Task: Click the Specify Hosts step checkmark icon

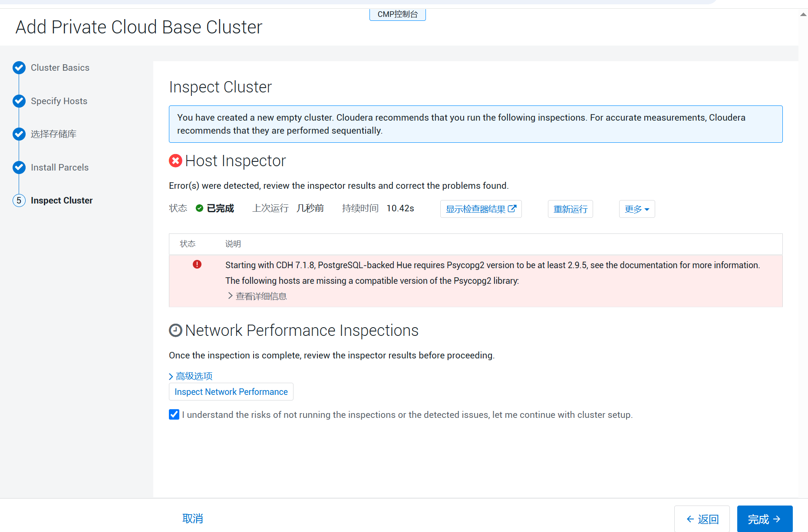Action: 19,101
